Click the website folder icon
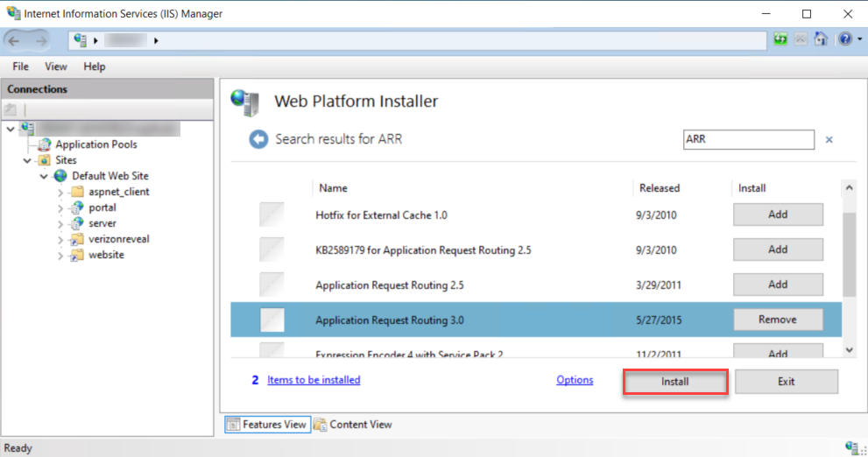 coord(77,255)
